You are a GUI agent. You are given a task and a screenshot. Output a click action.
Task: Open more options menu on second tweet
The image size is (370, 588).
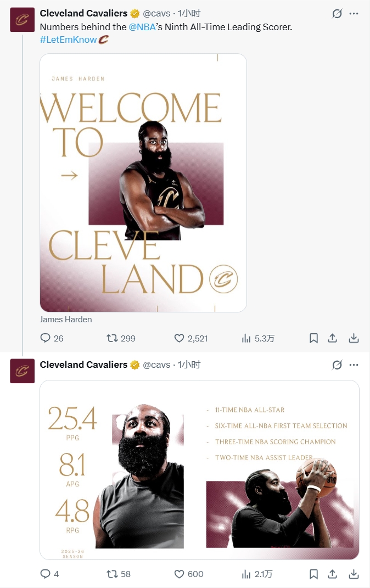click(354, 365)
